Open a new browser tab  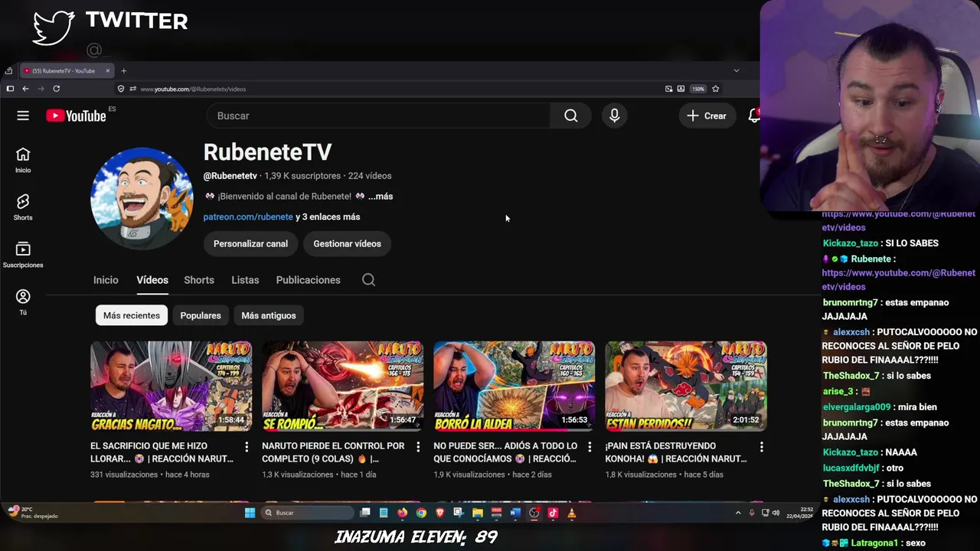(123, 71)
